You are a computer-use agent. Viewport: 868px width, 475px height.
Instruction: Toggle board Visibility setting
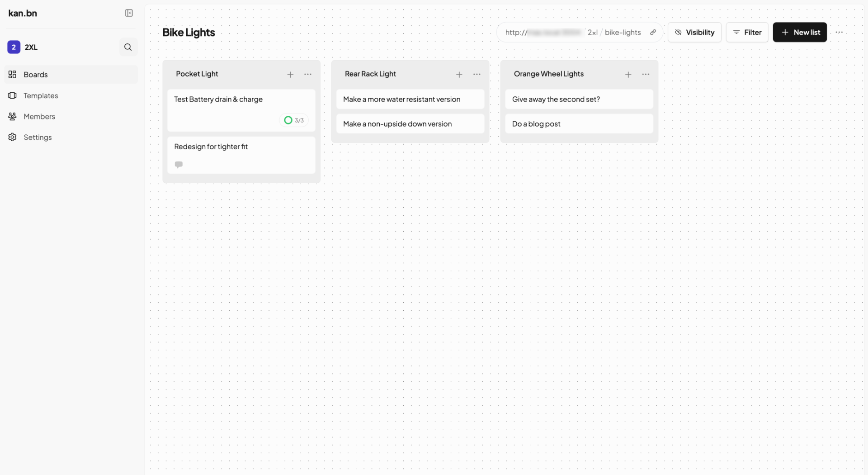[694, 32]
